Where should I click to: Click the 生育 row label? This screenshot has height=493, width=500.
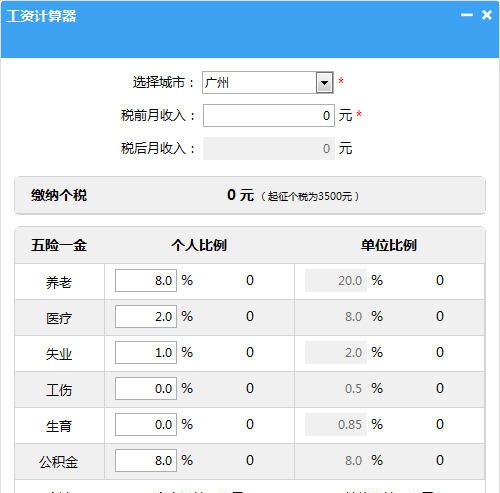(x=59, y=426)
